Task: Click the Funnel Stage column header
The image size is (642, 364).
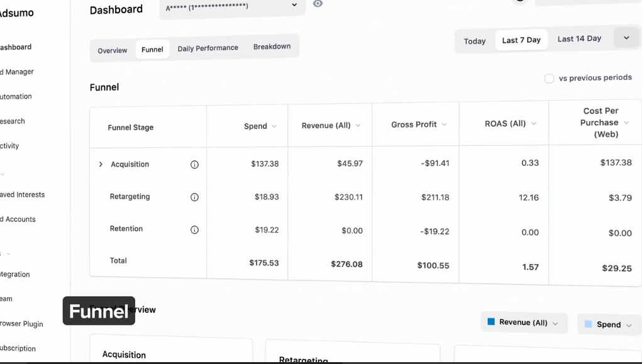Action: [131, 128]
